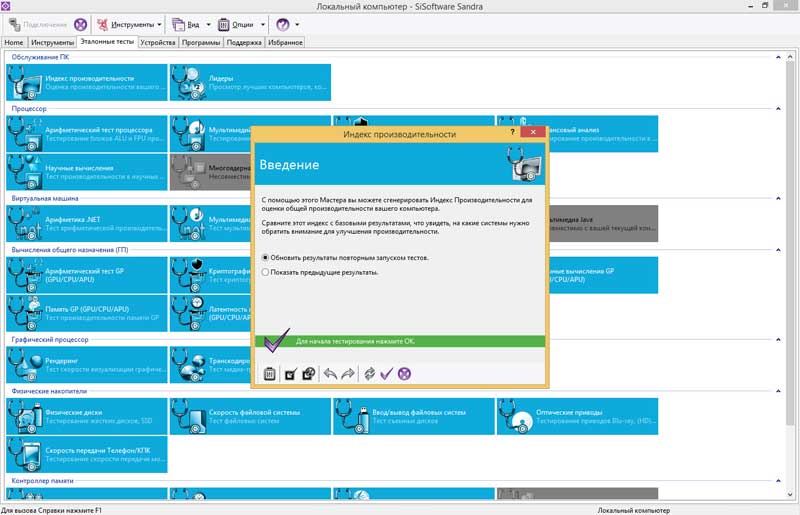
Task: Click the Опции toolbar button
Action: (x=236, y=24)
